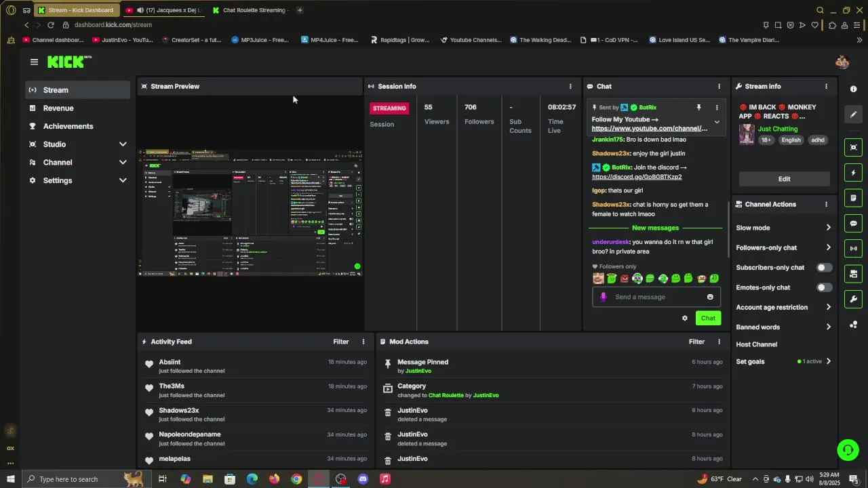868x488 pixels.
Task: Open Achievements in left sidebar
Action: pos(78,126)
